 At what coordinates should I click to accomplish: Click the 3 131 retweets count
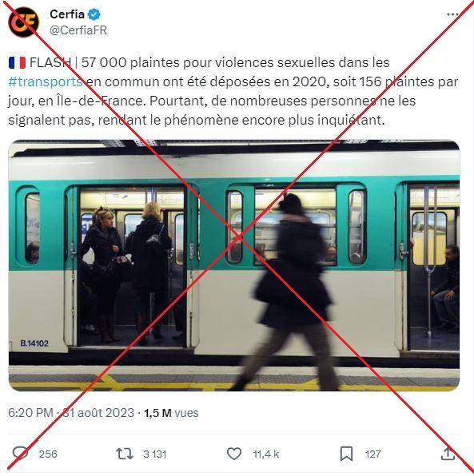155,454
